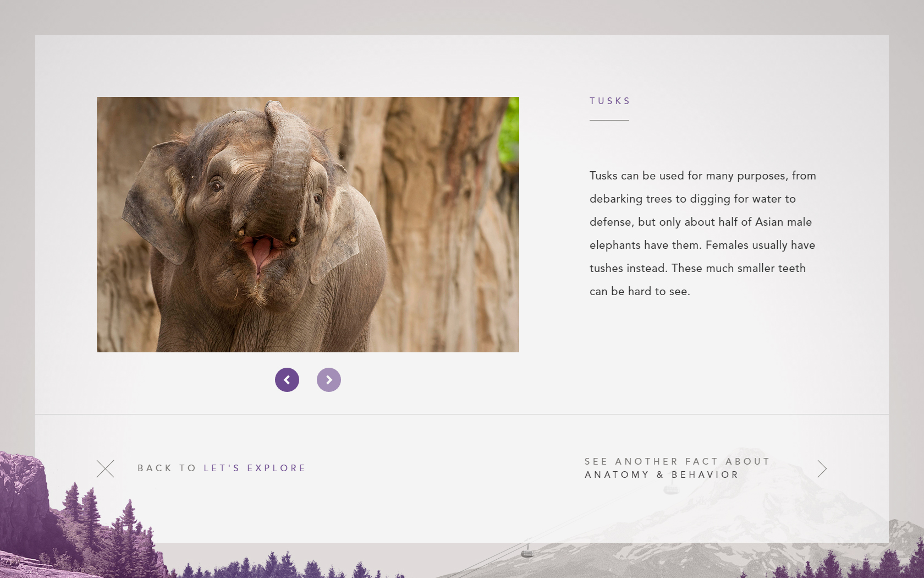The height and width of the screenshot is (578, 924).
Task: Click the horizontal divider below the carousel
Action: pyautogui.click(x=462, y=414)
